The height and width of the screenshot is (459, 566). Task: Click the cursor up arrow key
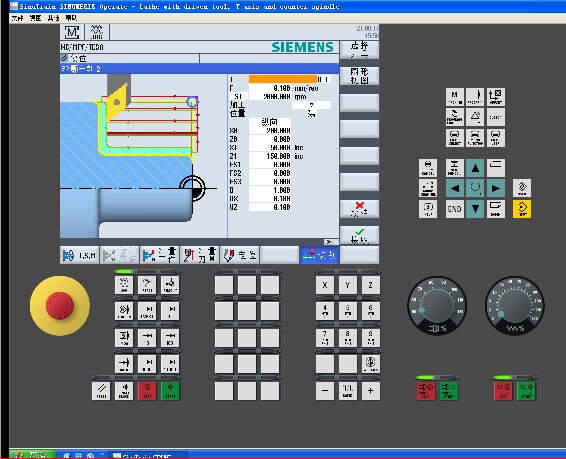click(475, 168)
